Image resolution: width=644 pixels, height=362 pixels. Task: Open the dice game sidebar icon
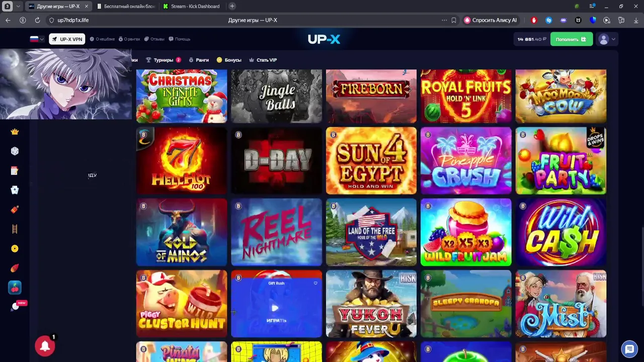tap(15, 151)
